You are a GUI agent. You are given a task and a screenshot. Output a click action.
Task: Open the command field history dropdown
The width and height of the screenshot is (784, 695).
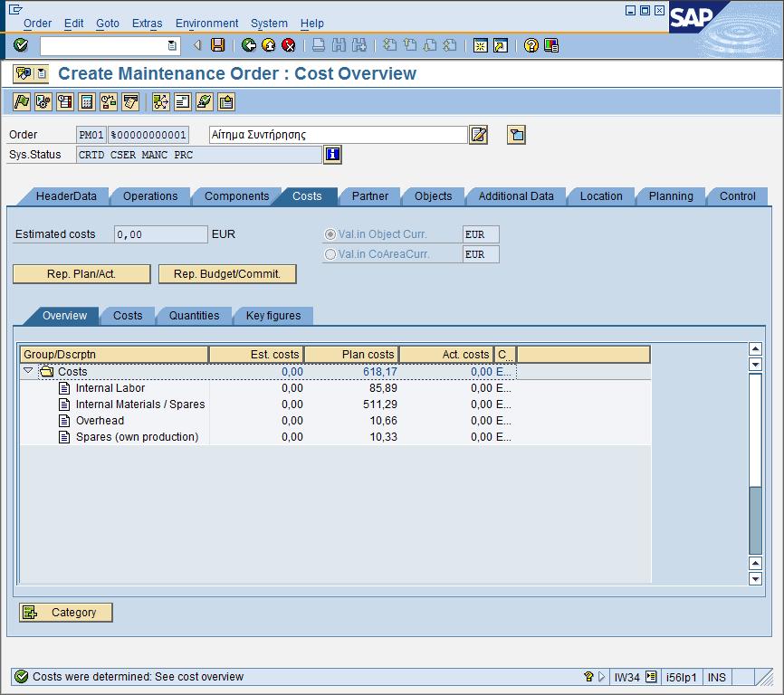click(x=172, y=45)
